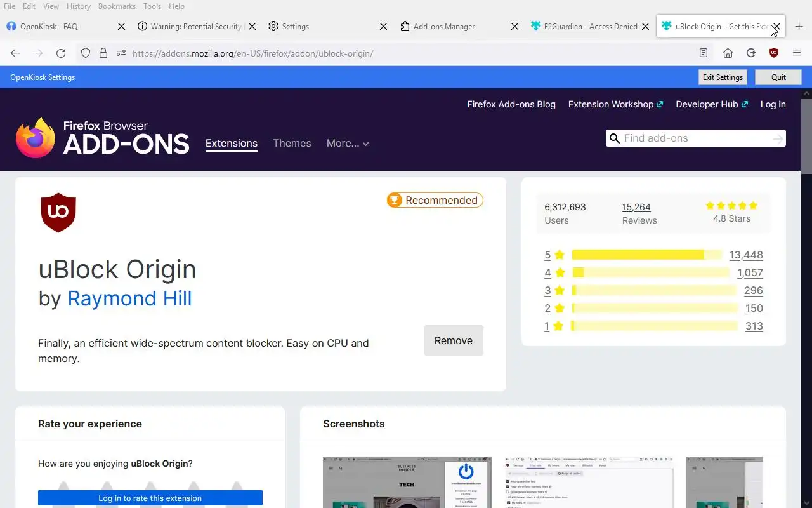
Task: Click the 1 star rating row icon
Action: click(x=558, y=326)
